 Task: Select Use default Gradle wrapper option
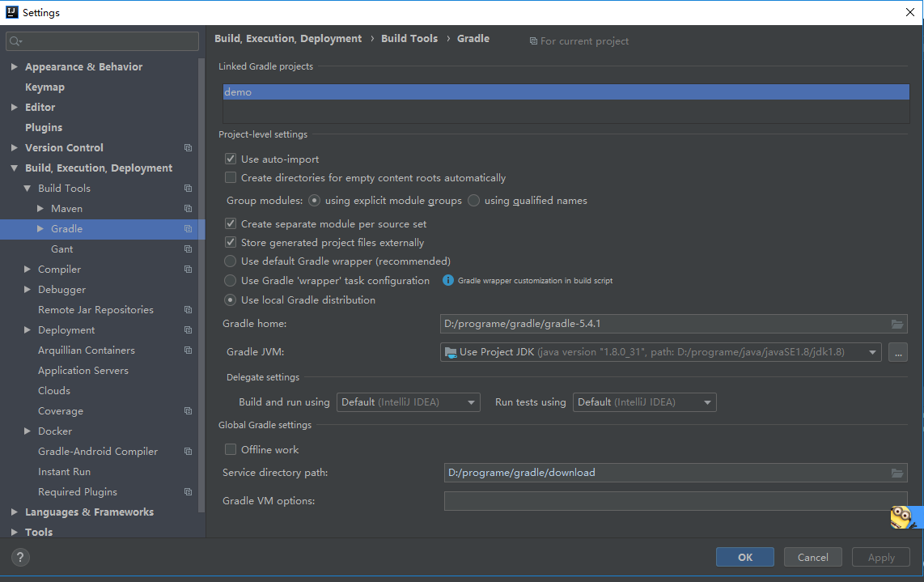coord(231,261)
